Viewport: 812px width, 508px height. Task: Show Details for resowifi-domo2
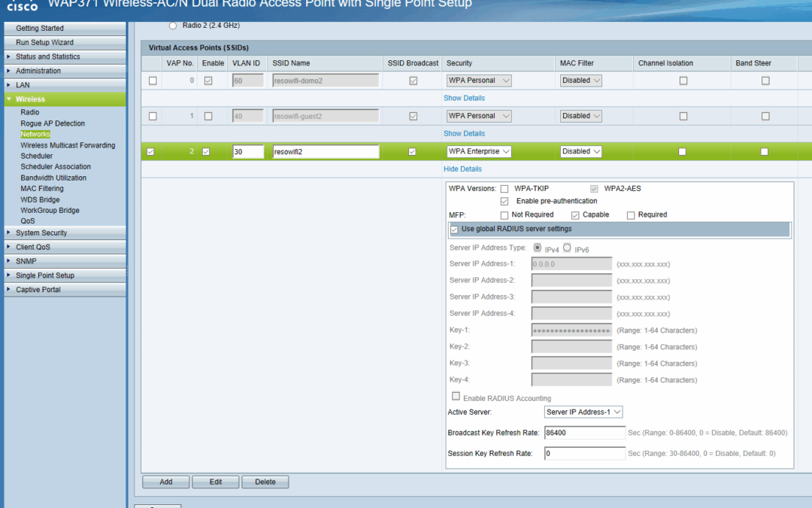click(464, 98)
